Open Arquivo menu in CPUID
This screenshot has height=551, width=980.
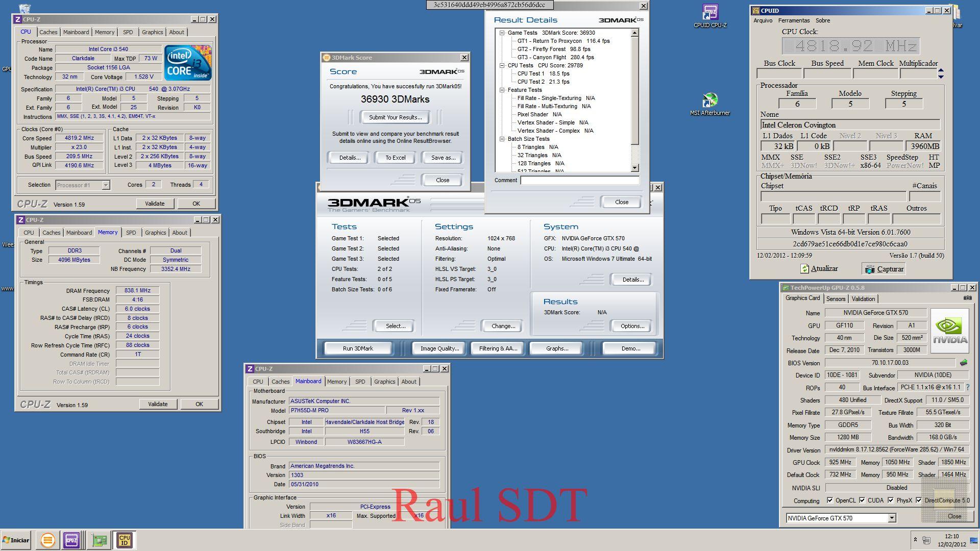click(x=763, y=20)
